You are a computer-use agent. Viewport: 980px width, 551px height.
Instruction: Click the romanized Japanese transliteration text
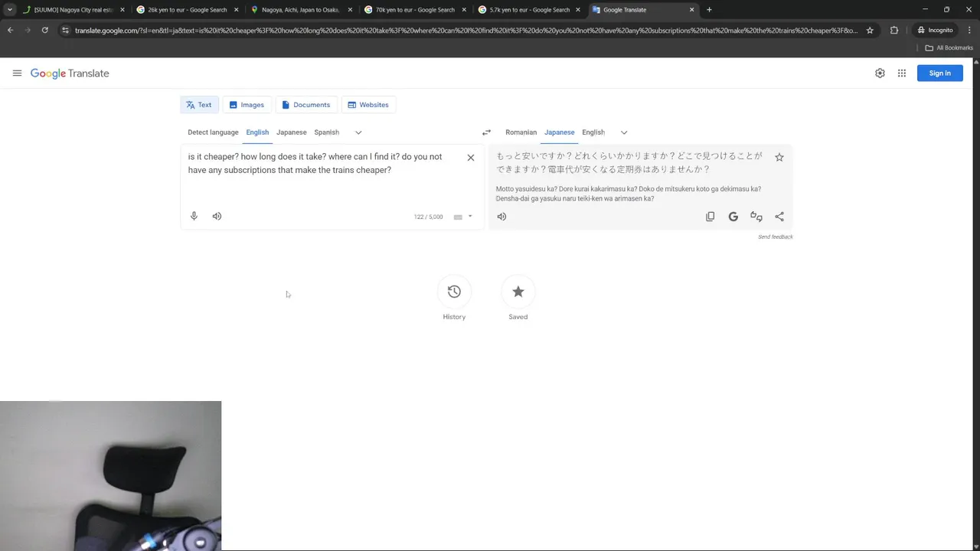(629, 194)
